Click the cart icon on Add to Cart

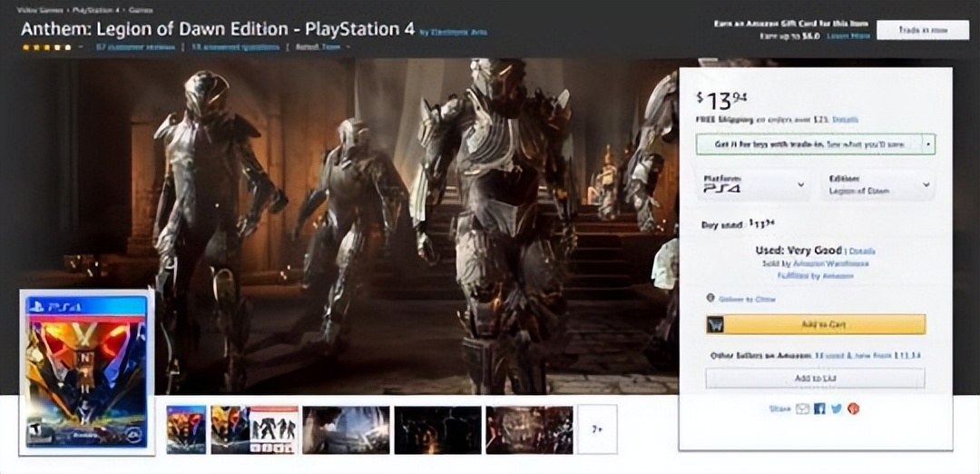(716, 324)
